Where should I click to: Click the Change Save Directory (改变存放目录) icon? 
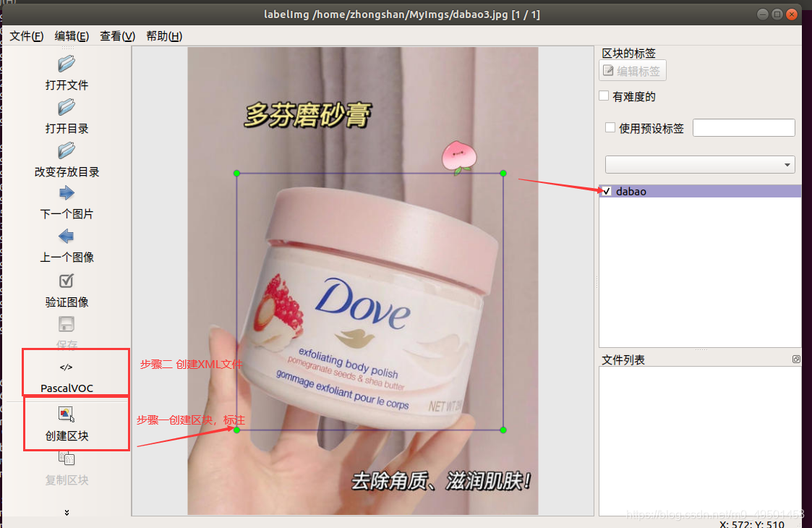67,150
